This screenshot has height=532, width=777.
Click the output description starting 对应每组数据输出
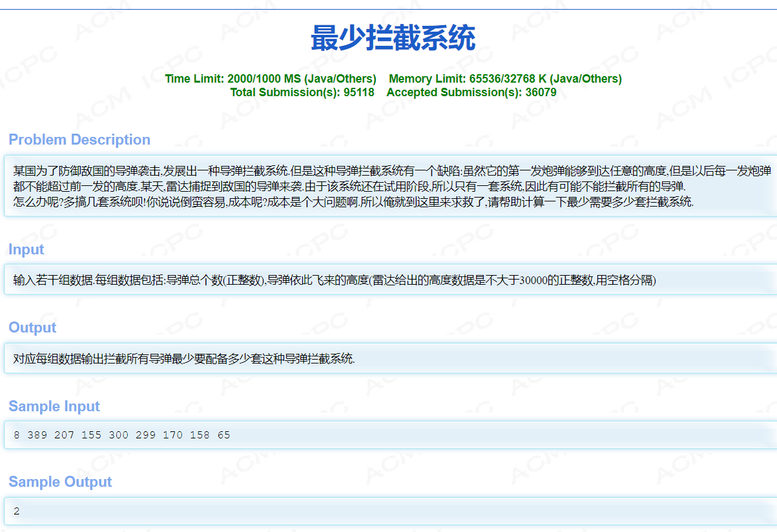184,359
